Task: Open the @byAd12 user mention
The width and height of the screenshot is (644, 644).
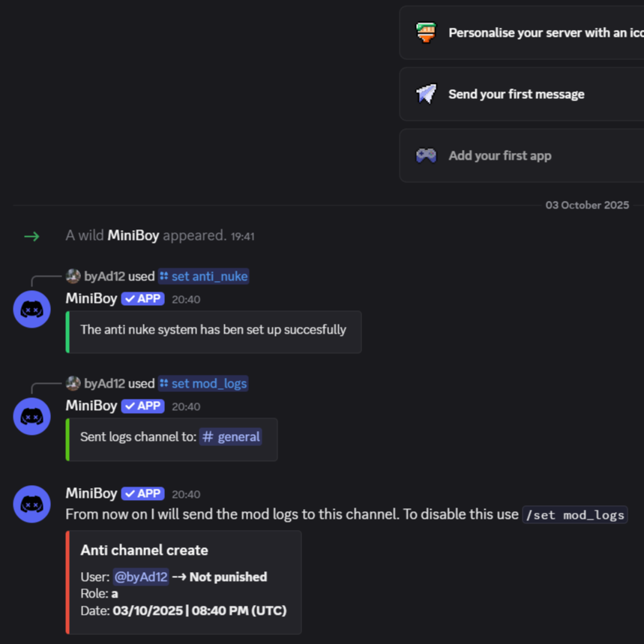Action: coord(140,577)
